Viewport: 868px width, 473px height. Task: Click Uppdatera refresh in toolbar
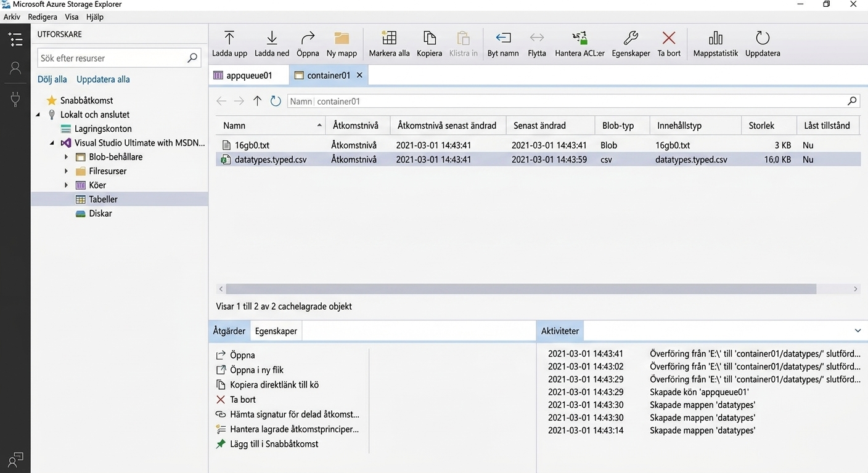(x=763, y=44)
